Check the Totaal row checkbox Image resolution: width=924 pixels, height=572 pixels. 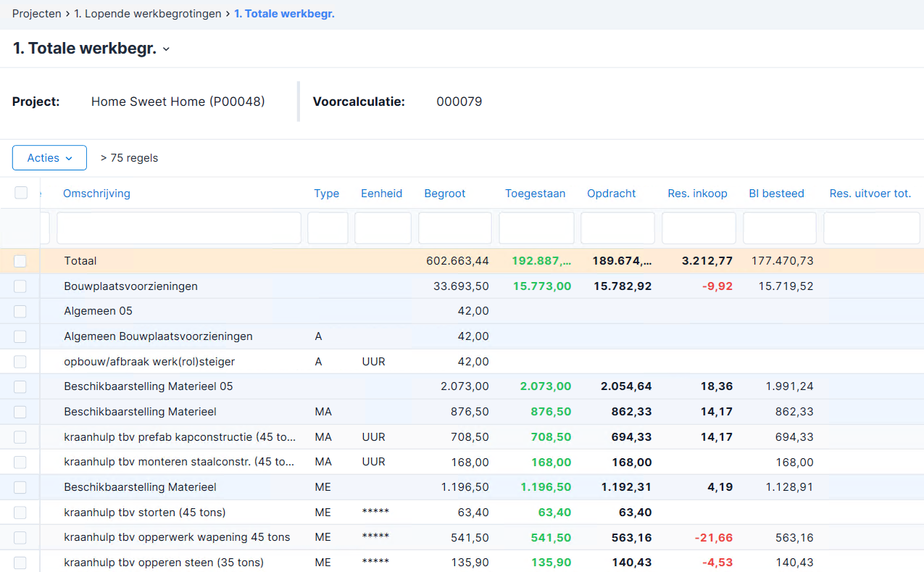click(20, 261)
